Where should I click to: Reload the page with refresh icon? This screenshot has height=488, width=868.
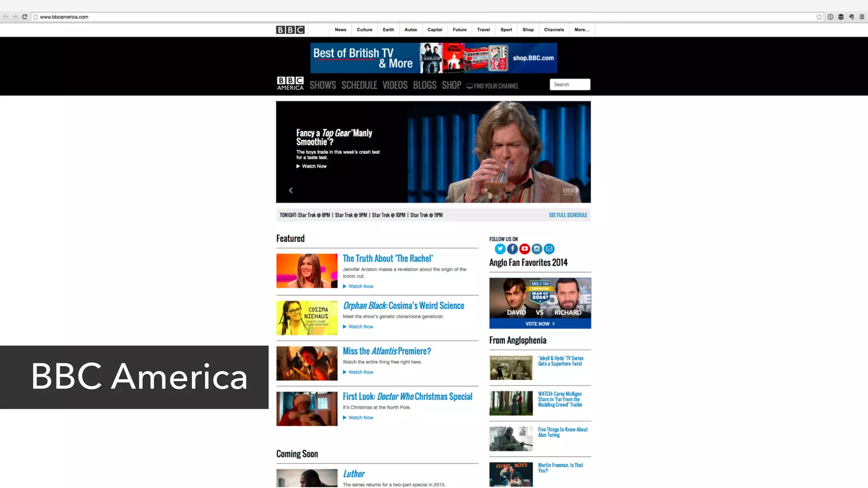[25, 17]
